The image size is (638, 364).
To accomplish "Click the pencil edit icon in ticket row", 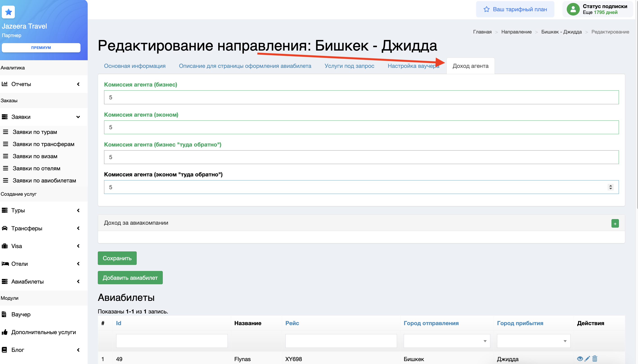I will (587, 359).
